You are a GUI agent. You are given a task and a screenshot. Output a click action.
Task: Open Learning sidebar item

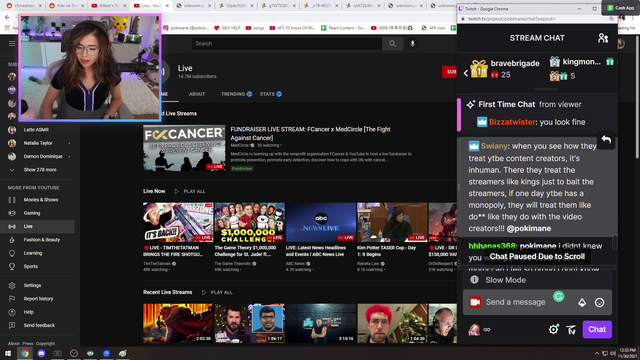click(38, 253)
